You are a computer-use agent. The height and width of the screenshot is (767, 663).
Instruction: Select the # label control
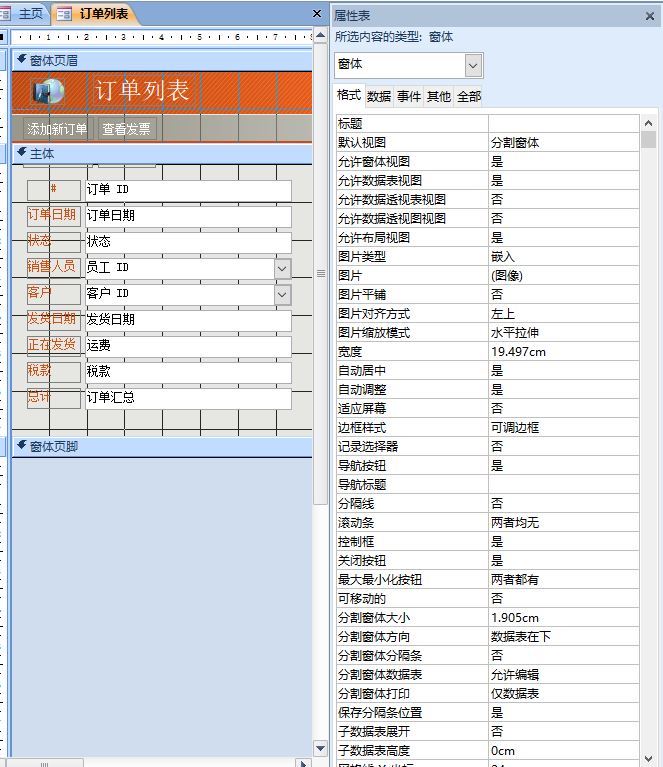click(x=54, y=190)
